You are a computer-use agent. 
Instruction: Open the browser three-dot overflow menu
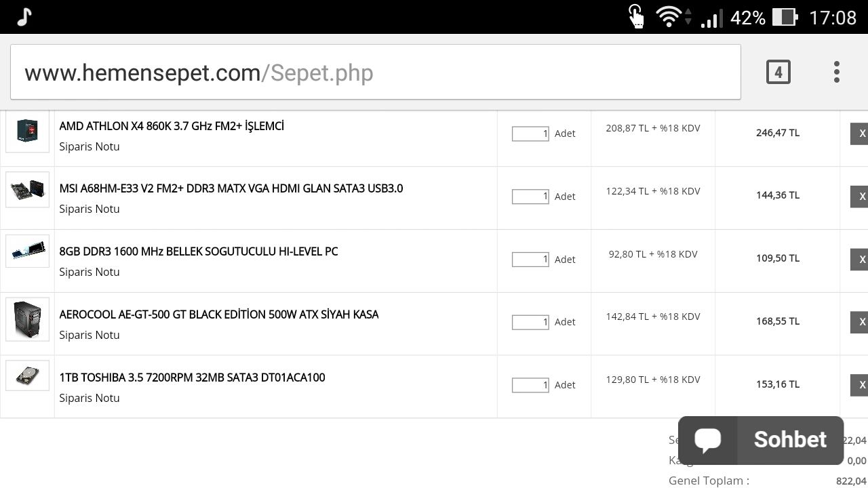[837, 72]
